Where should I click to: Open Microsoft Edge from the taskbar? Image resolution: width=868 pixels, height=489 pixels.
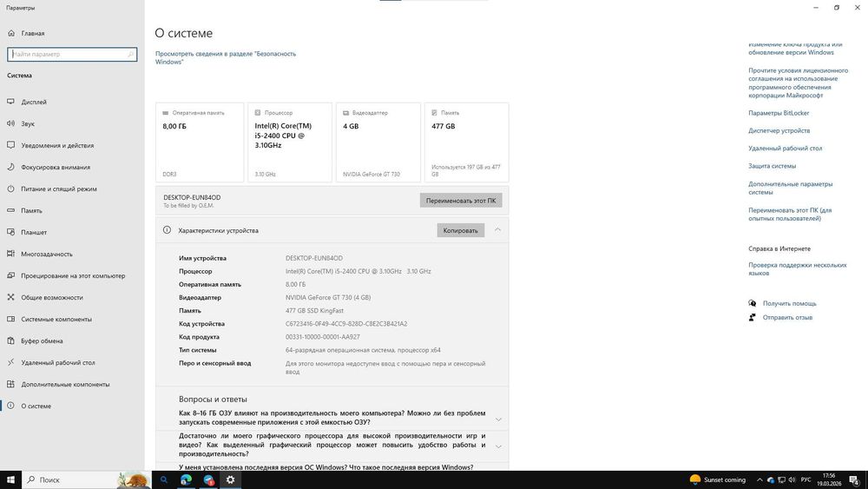186,479
